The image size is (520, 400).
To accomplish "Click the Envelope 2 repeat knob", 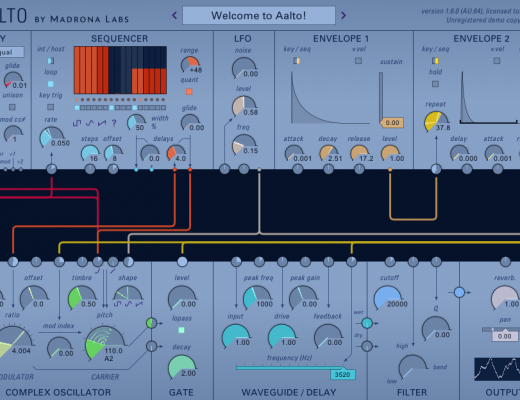I will pyautogui.click(x=436, y=122).
